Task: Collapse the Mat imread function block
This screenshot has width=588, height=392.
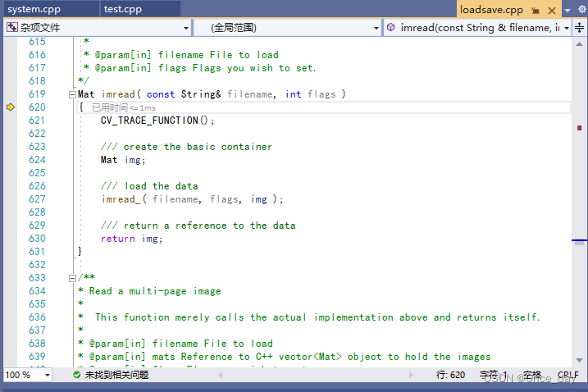Action: (x=72, y=95)
